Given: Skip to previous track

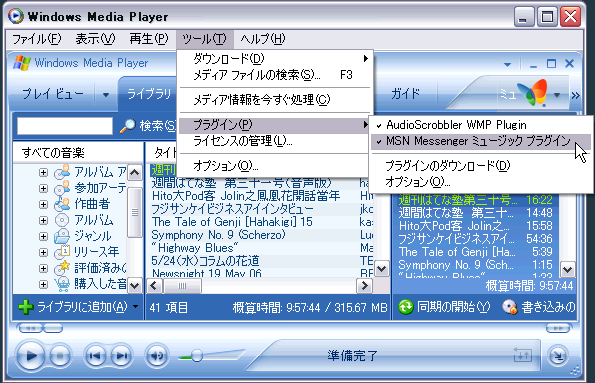Looking at the screenshot, I should tap(94, 356).
